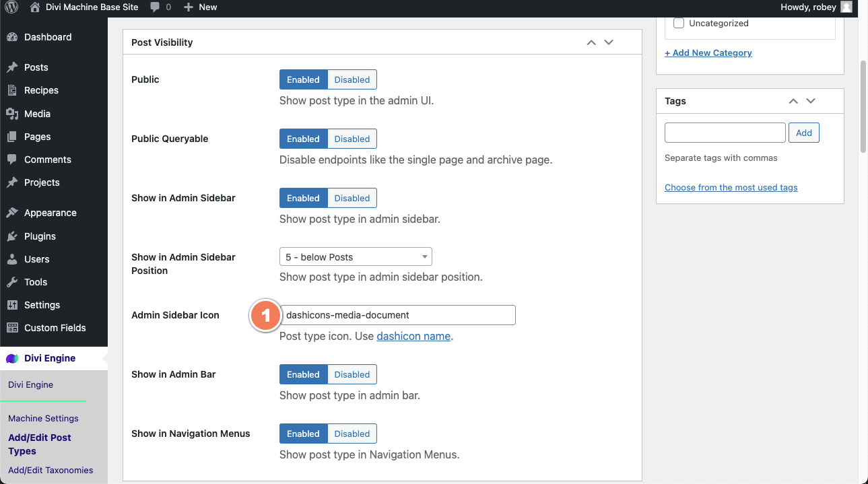868x484 pixels.
Task: Click the Admin Sidebar Icon text field
Action: pyautogui.click(x=397, y=315)
